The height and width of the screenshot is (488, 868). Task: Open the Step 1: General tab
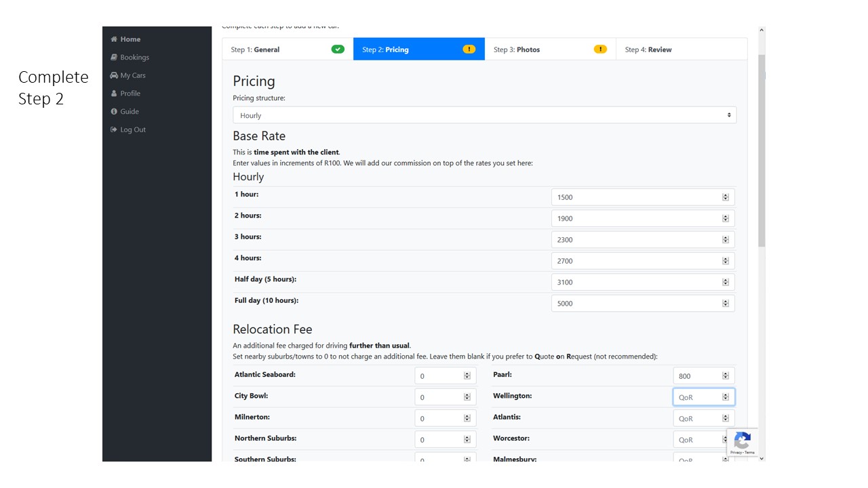[288, 49]
